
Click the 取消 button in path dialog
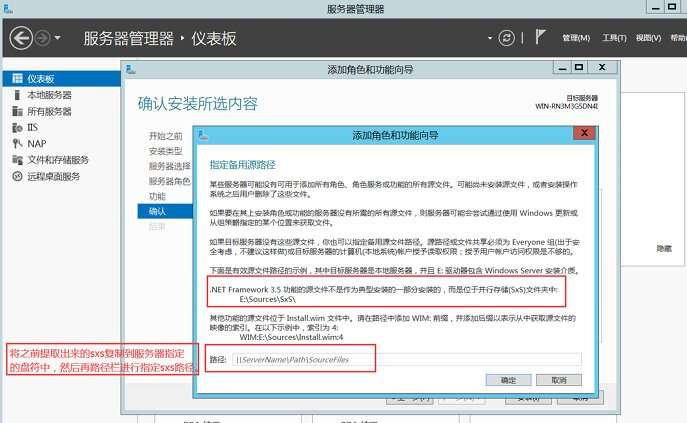(559, 380)
